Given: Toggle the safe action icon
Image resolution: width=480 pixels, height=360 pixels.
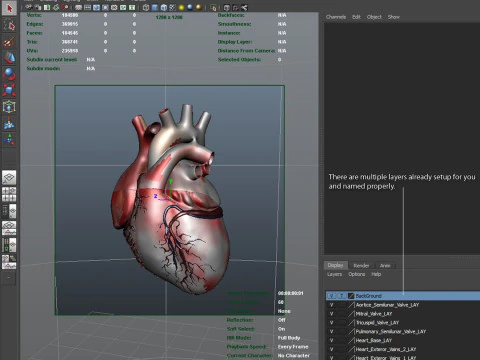Looking at the screenshot, I should (x=123, y=7).
